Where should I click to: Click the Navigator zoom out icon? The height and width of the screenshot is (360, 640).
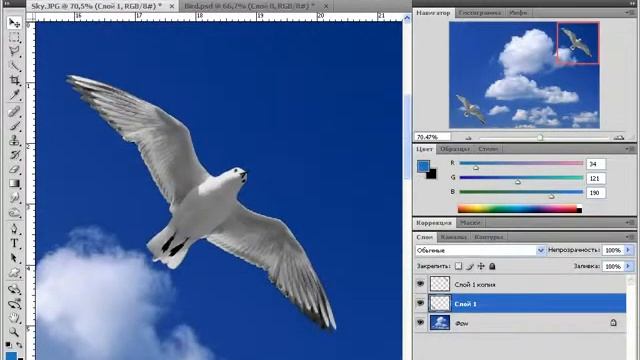click(468, 138)
